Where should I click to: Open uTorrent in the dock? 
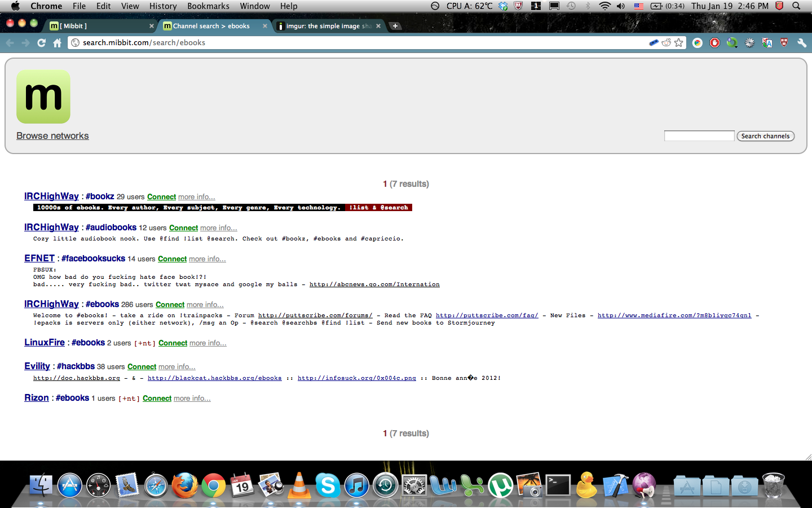pos(500,485)
